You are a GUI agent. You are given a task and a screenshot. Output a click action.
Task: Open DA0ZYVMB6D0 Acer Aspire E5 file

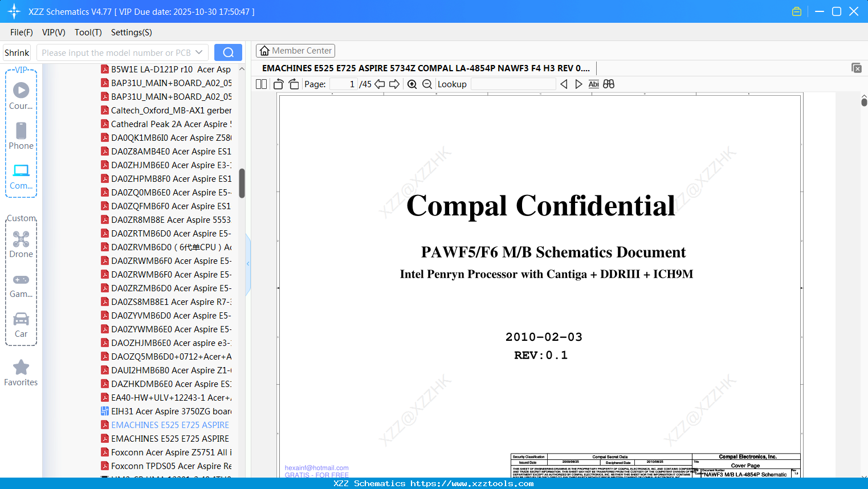coord(166,316)
